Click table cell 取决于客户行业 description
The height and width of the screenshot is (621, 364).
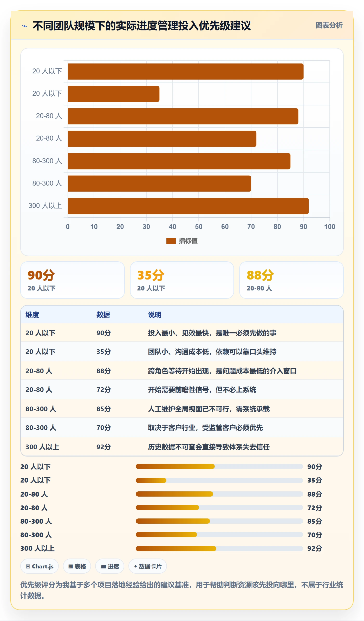tap(205, 428)
